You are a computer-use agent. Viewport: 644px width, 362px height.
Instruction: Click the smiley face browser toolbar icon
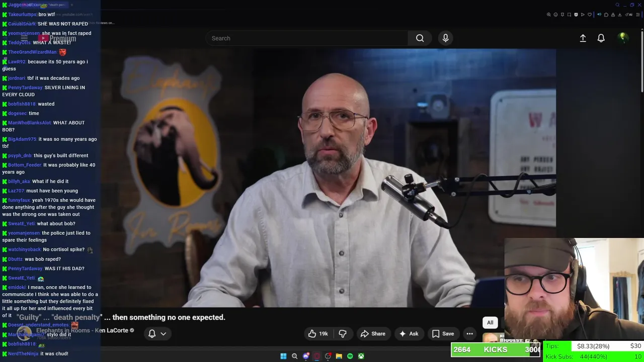(555, 15)
